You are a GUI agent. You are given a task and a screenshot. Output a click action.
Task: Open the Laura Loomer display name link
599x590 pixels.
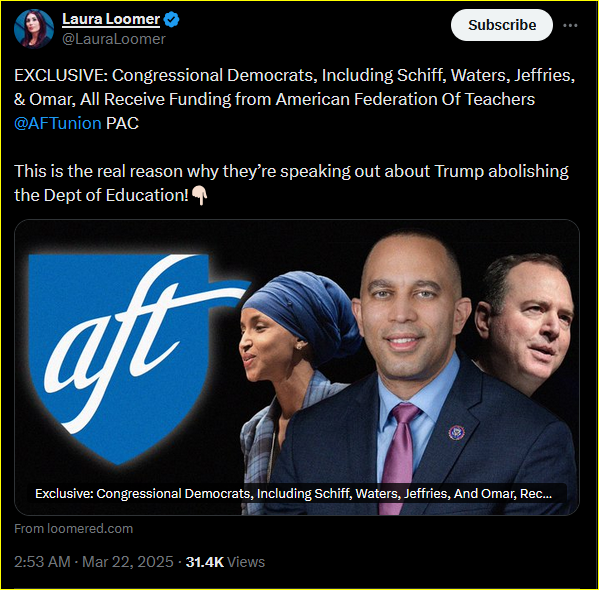pos(111,19)
